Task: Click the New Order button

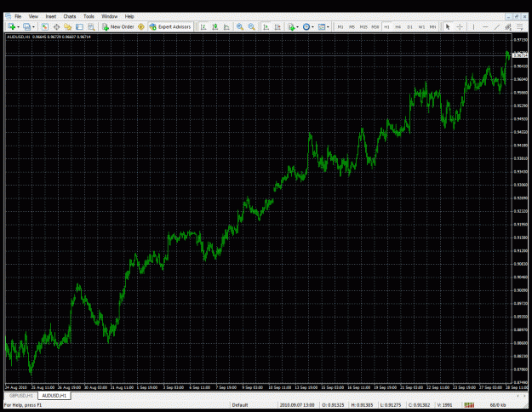Action: pyautogui.click(x=118, y=26)
